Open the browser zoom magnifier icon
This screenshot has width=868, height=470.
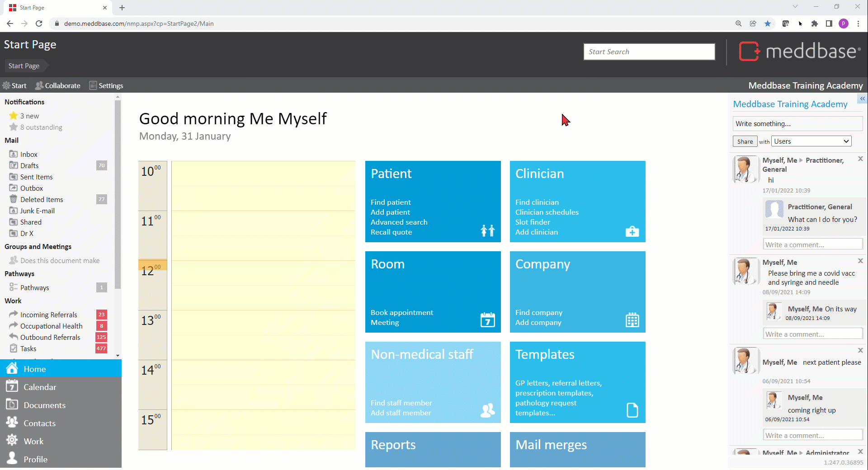pos(739,23)
